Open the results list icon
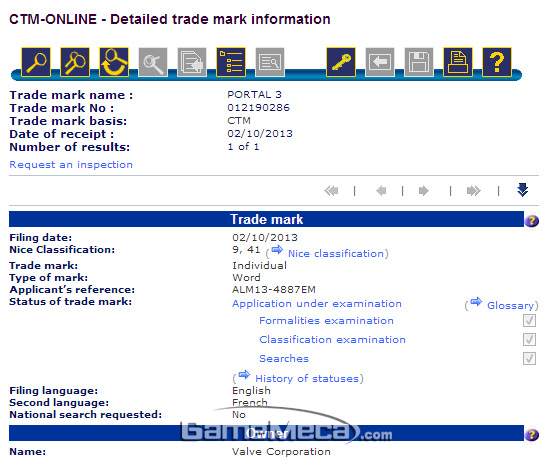The height and width of the screenshot is (459, 554). tap(231, 62)
